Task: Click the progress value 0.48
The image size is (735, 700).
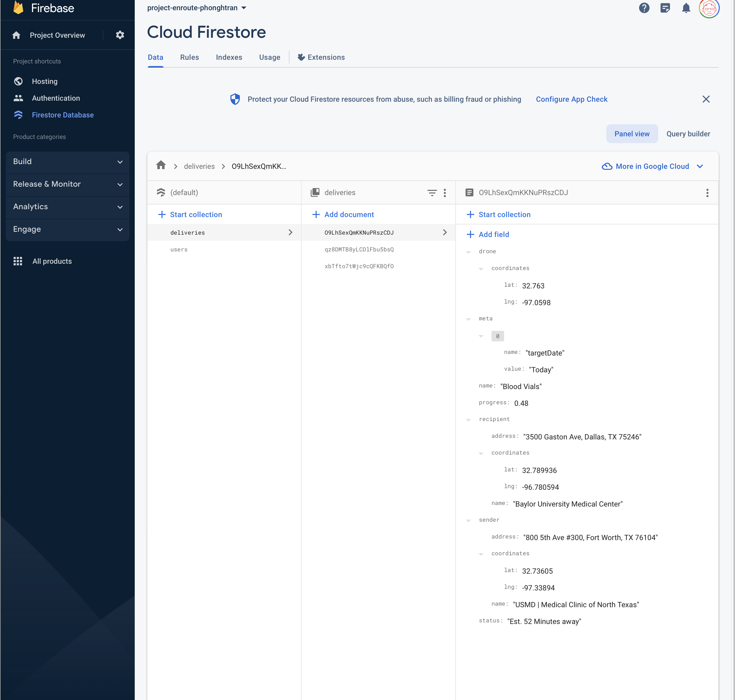Action: click(521, 403)
